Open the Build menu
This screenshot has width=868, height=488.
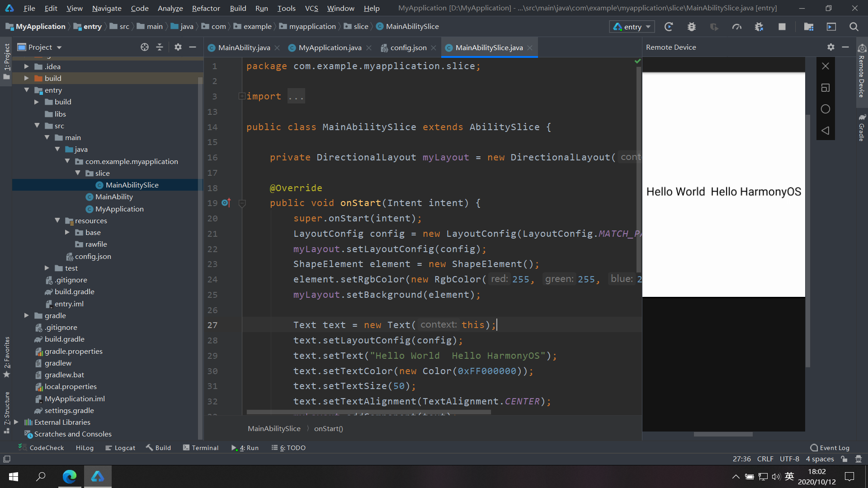click(x=238, y=8)
